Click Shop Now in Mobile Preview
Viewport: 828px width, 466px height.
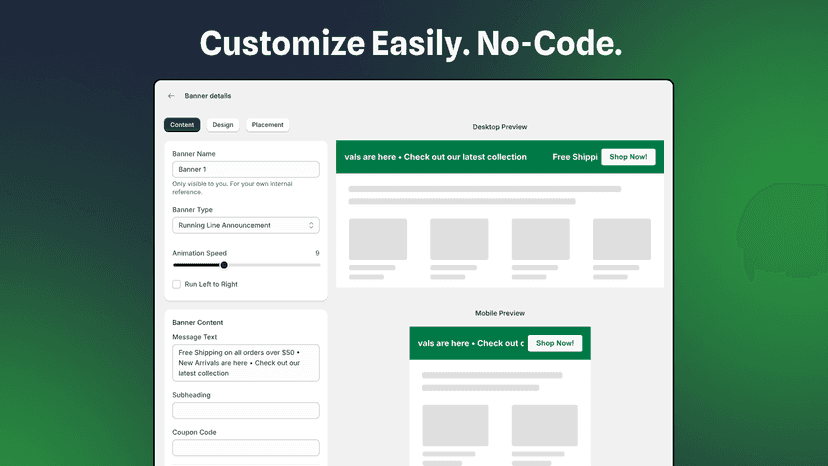(x=555, y=343)
